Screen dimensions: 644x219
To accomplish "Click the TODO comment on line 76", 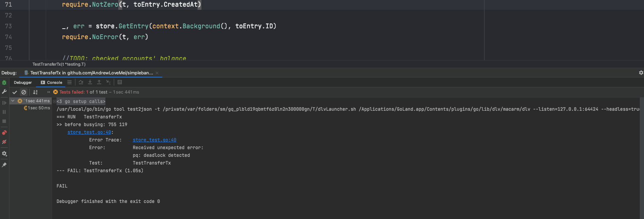I will coord(124,58).
